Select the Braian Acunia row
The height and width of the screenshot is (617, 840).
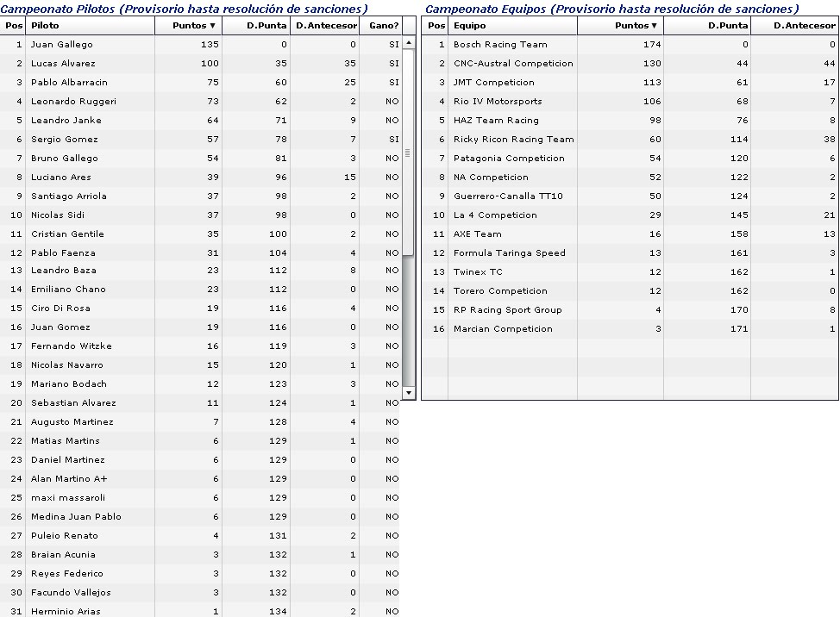pyautogui.click(x=200, y=555)
